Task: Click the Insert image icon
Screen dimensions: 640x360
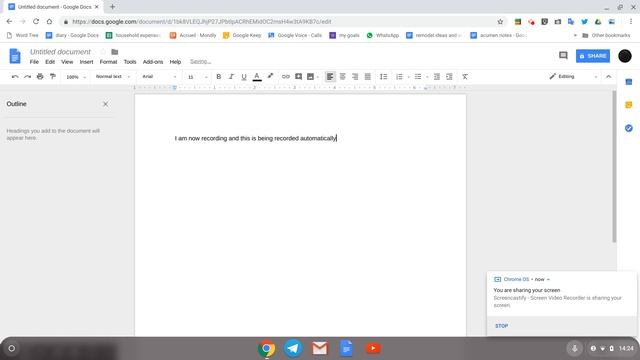Action: pos(311,77)
